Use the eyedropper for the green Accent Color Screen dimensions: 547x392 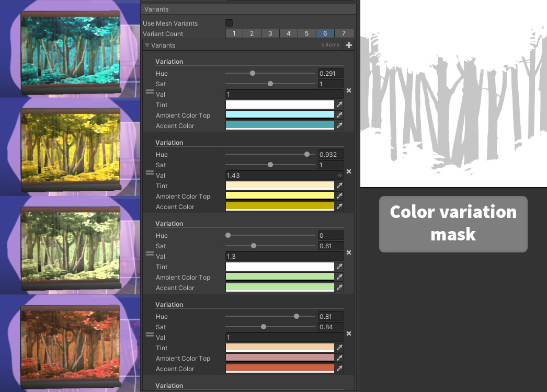pos(339,287)
